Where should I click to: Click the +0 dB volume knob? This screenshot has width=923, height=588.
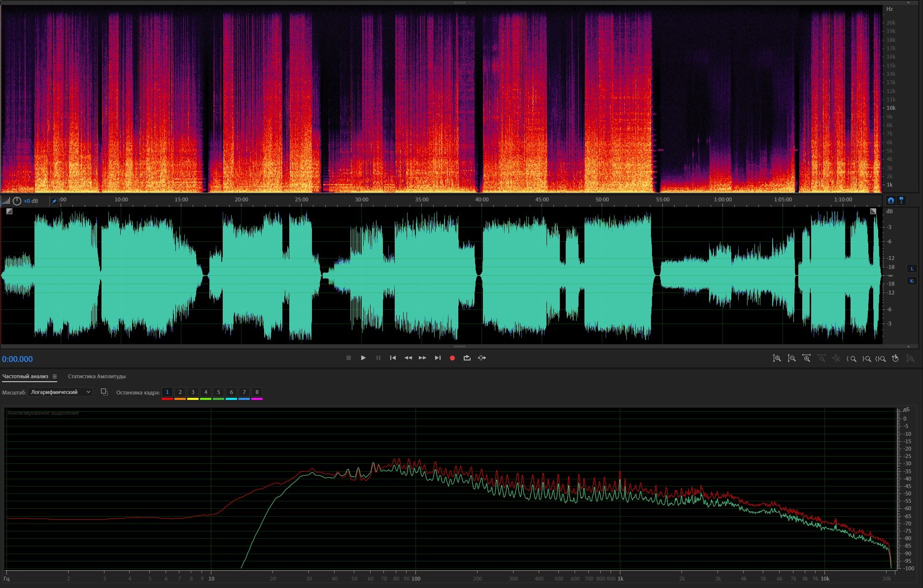[x=17, y=201]
